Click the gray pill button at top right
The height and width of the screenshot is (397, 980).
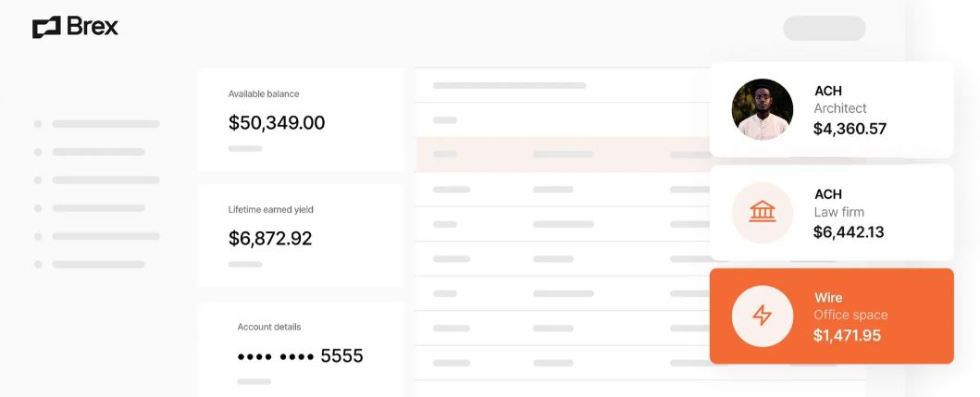click(824, 28)
